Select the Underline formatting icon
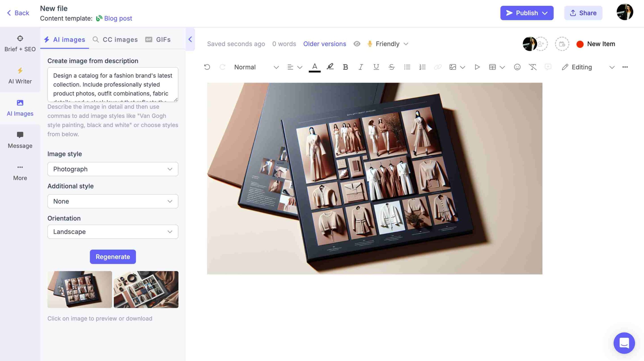The image size is (644, 361). (376, 67)
